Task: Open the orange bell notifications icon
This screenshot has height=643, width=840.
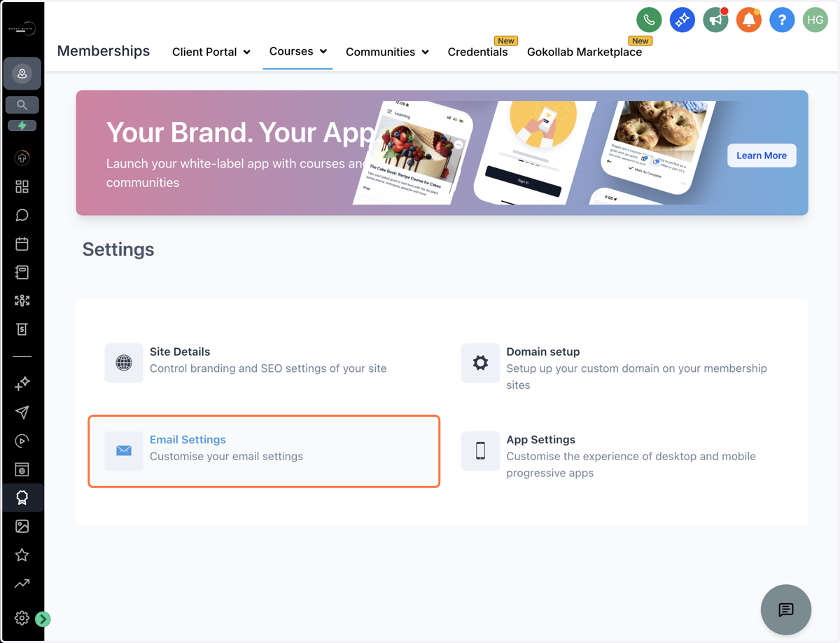Action: click(748, 20)
